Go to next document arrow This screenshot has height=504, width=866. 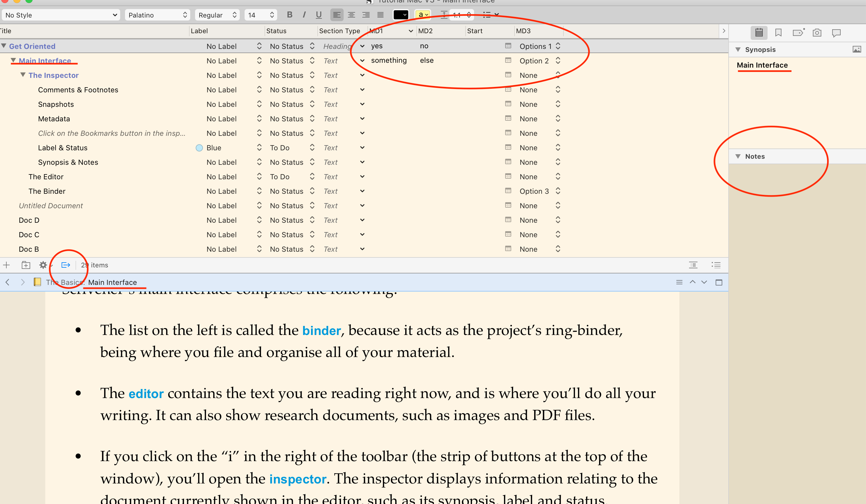tap(704, 282)
